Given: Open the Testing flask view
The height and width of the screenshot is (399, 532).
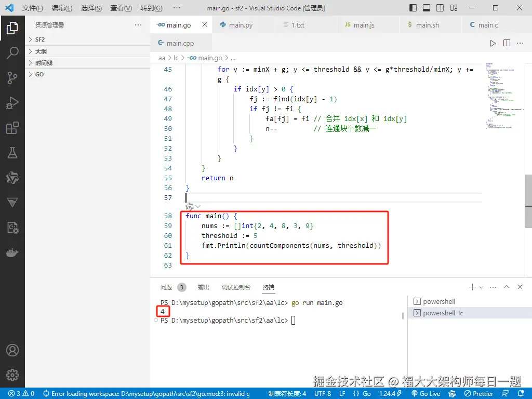Looking at the screenshot, I should 12,153.
